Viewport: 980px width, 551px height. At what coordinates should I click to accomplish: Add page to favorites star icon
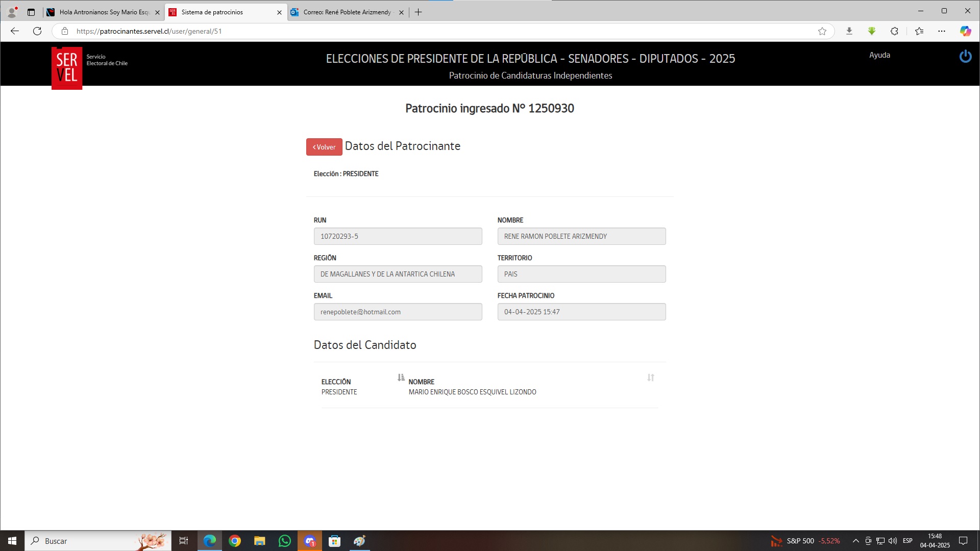[822, 31]
